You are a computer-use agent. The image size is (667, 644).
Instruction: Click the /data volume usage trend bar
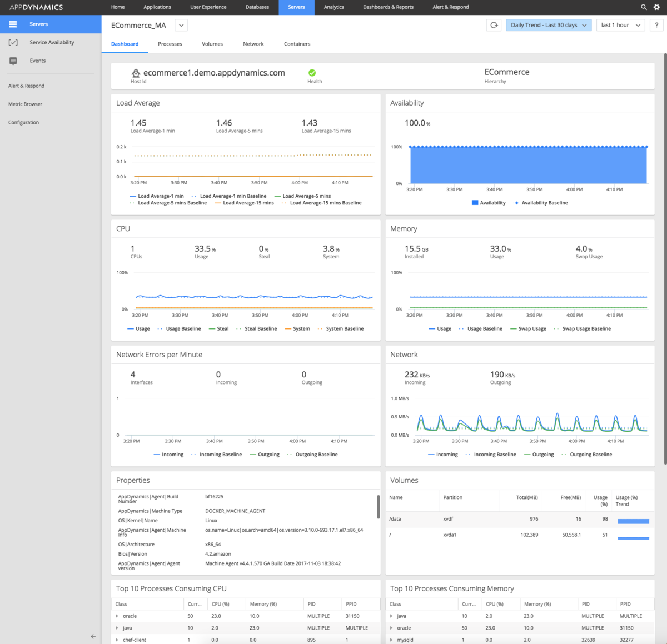[x=634, y=521]
